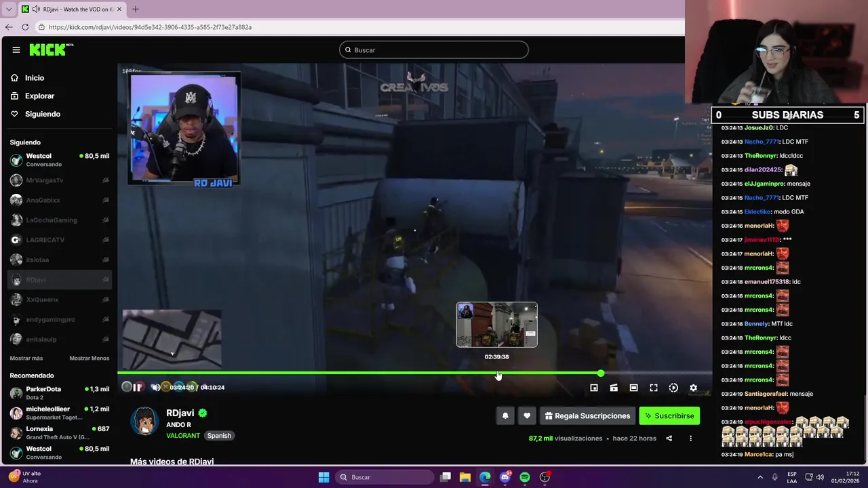Open File Explorer from taskbar
Image resolution: width=868 pixels, height=488 pixels.
(x=465, y=477)
